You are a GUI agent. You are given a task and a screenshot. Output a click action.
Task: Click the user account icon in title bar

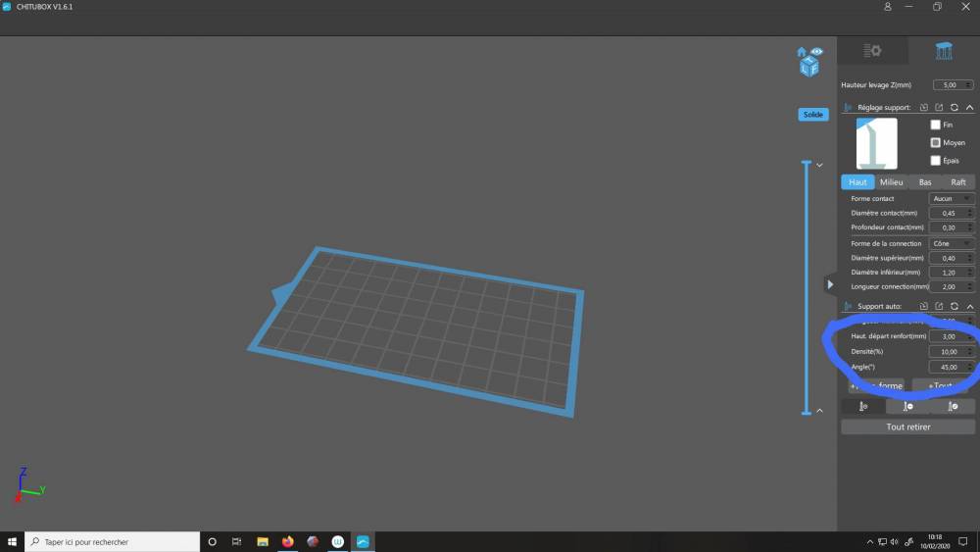(888, 7)
